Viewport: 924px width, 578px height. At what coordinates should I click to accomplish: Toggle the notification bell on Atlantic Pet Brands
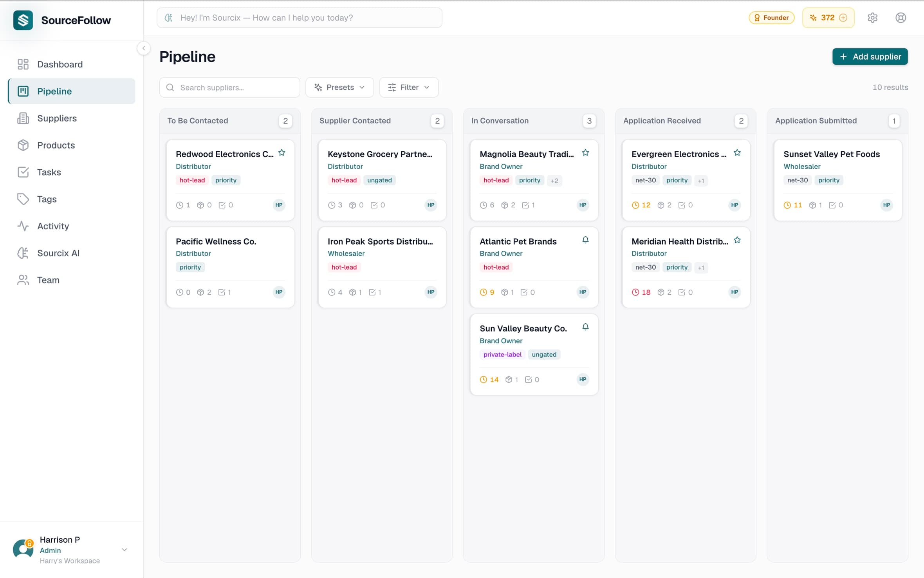[x=585, y=239]
